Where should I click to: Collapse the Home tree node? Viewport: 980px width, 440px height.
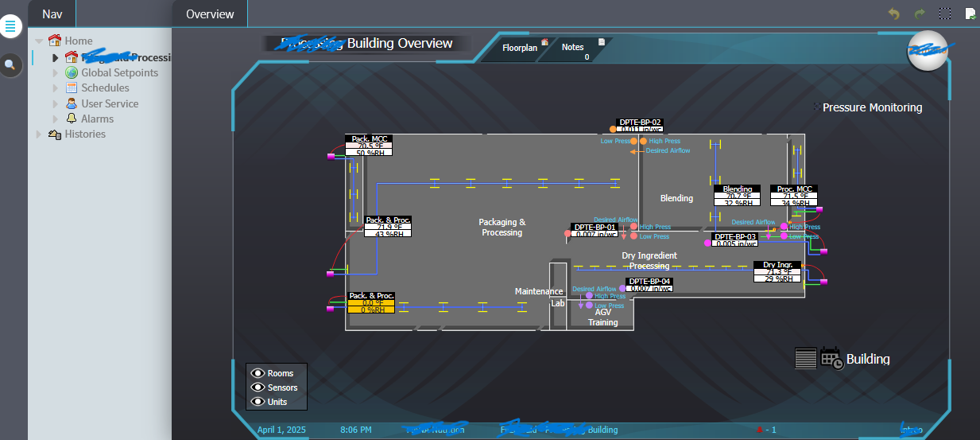tap(39, 41)
